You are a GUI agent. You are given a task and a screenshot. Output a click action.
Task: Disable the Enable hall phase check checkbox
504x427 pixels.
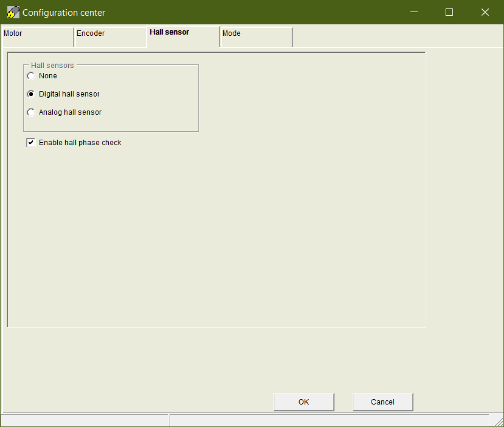[x=31, y=143]
